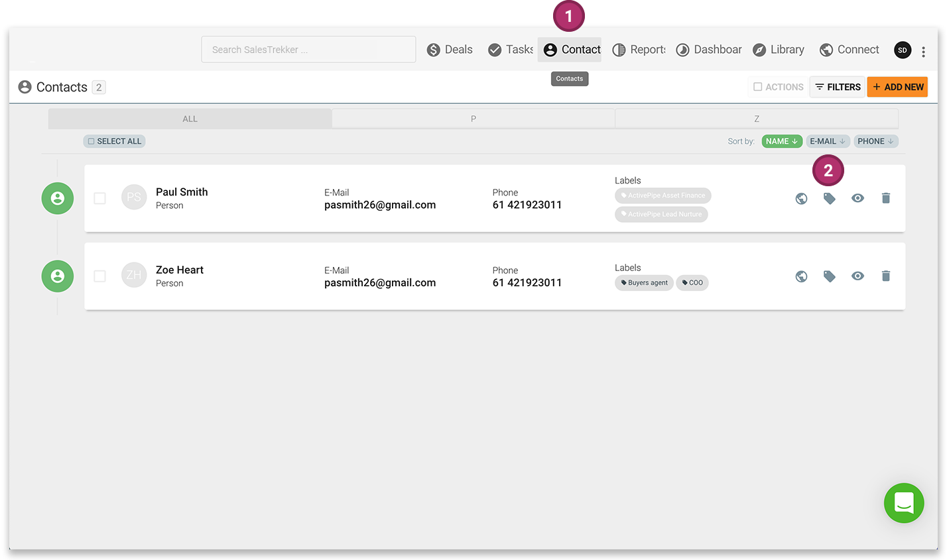The height and width of the screenshot is (560, 947).
Task: Focus the Search SalesTrekker field
Action: 308,50
